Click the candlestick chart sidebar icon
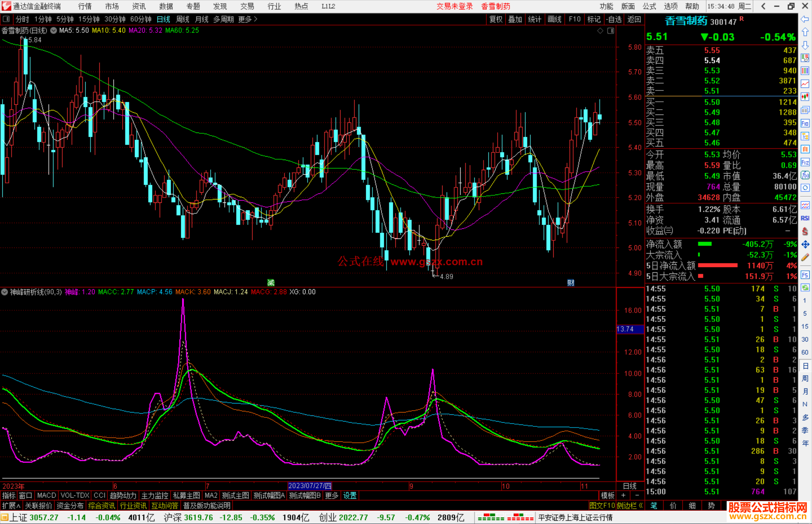The image size is (812, 524). [x=805, y=97]
